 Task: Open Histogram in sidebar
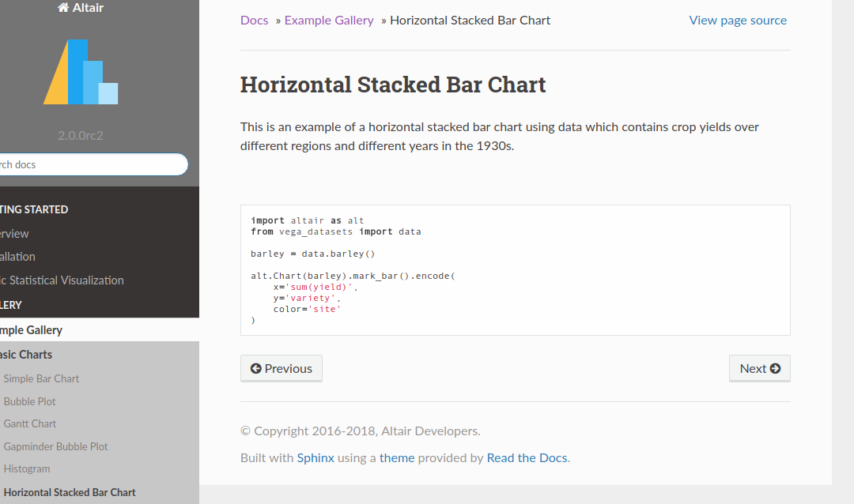tap(27, 468)
